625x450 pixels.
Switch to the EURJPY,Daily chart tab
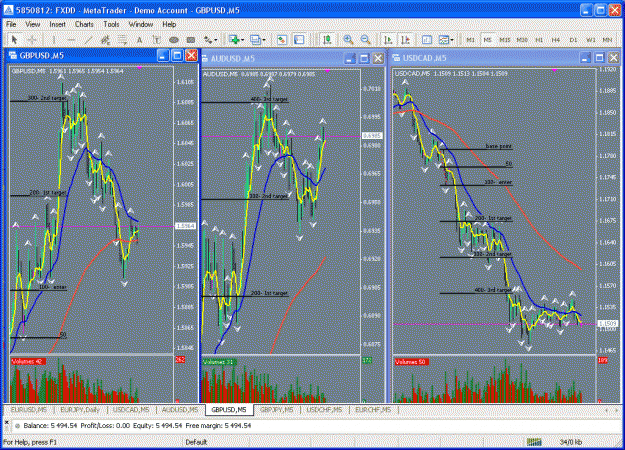point(80,410)
